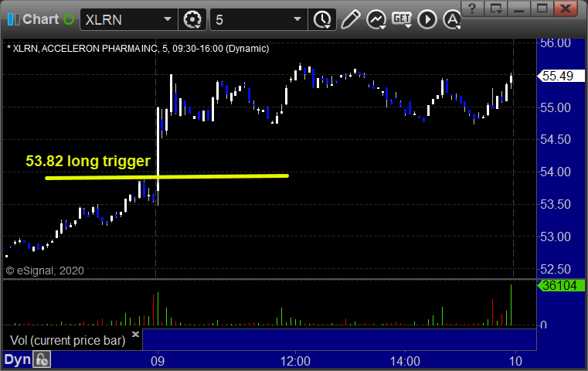588x371 pixels.
Task: Close the Vol study pane
Action: [x=135, y=334]
